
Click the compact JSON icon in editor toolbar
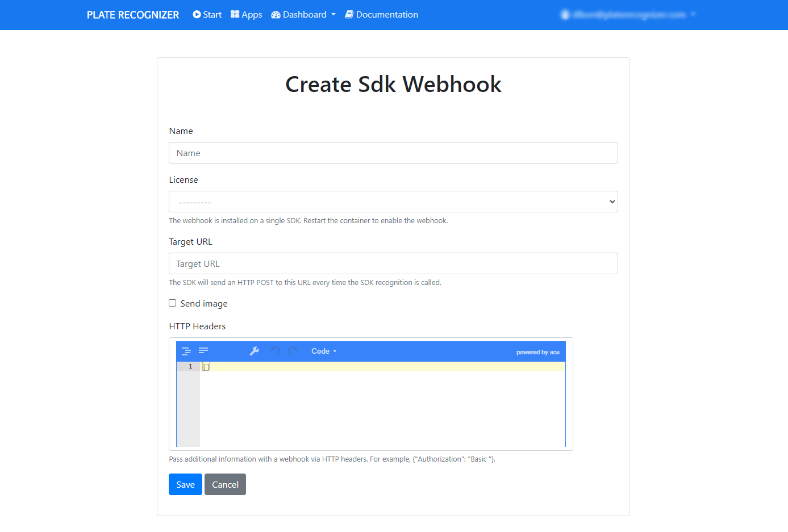(203, 351)
